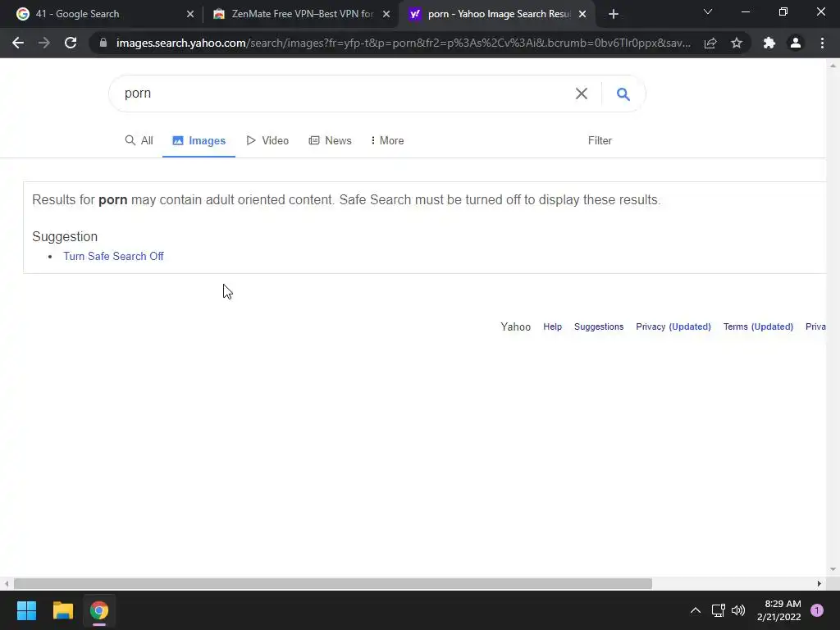Open the network tray icon
This screenshot has width=840, height=630.
pos(718,610)
